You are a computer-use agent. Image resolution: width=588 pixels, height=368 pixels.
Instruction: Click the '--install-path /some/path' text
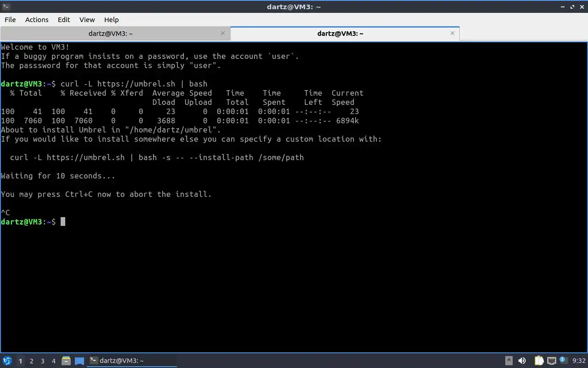pyautogui.click(x=247, y=157)
